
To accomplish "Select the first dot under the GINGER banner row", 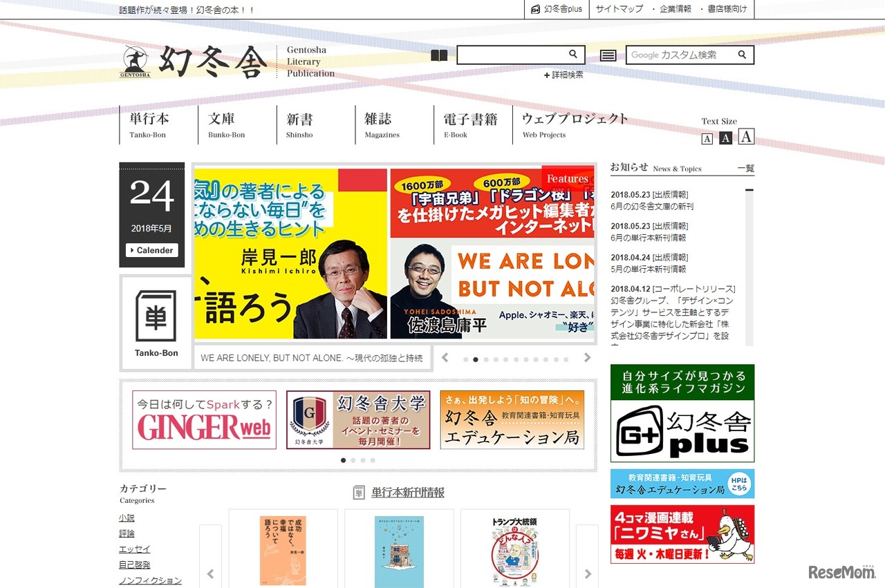I will [344, 460].
